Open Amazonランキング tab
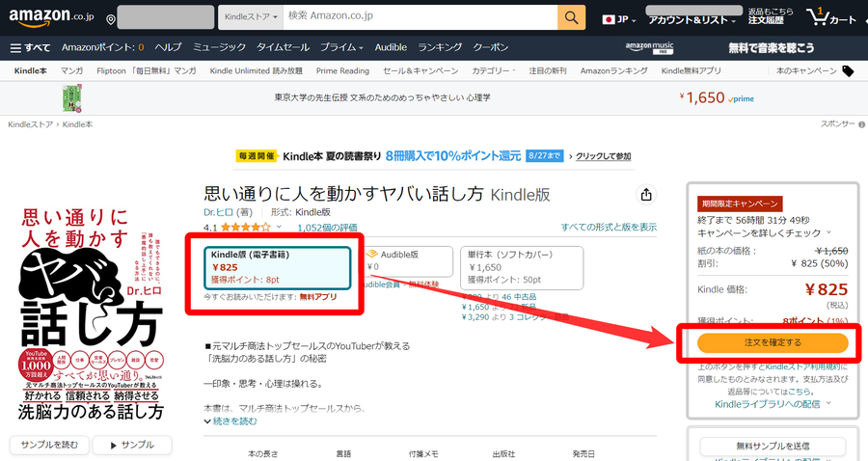 pos(614,70)
